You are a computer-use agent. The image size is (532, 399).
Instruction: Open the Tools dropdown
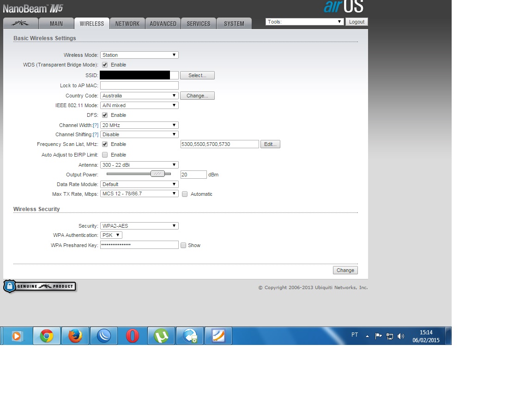[x=304, y=22]
